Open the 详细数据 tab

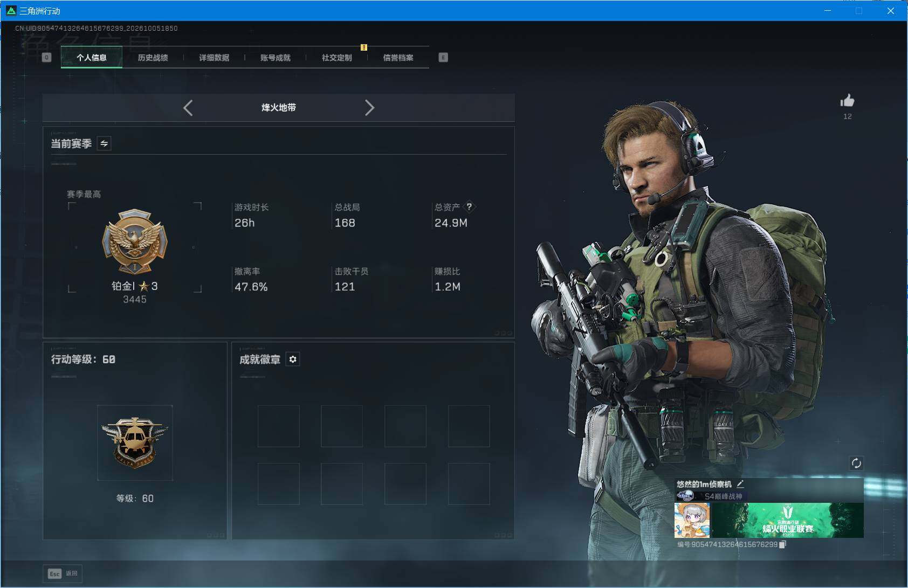pos(214,58)
